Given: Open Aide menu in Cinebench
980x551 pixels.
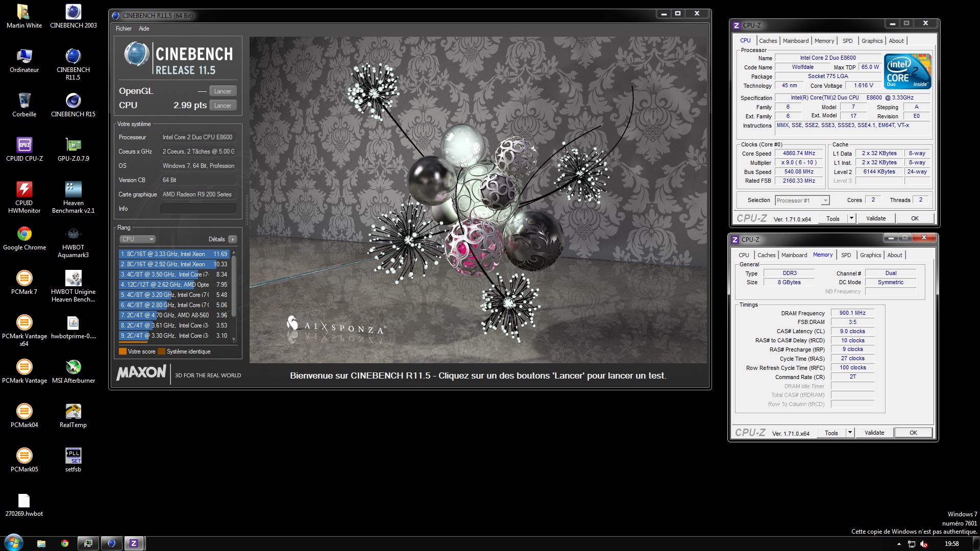Looking at the screenshot, I should 144,29.
